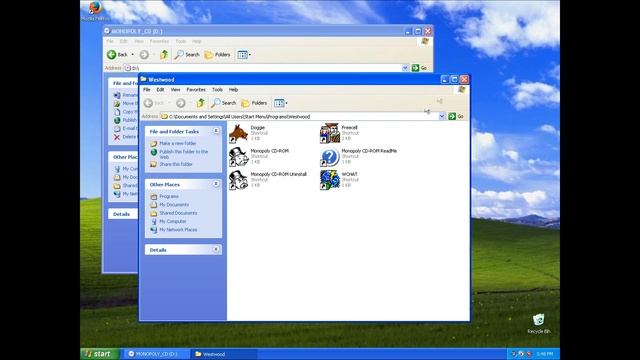Expand the Details panel in Westwood window
Image resolution: width=640 pixels, height=360 pixels.
coord(216,249)
